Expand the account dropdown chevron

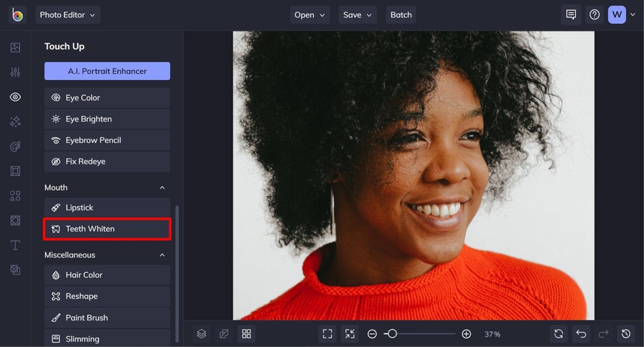tap(633, 14)
